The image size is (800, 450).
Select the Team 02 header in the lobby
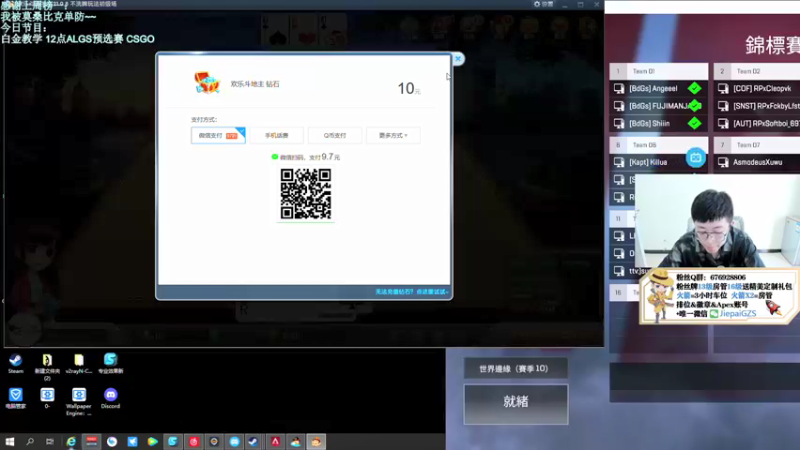[x=757, y=71]
